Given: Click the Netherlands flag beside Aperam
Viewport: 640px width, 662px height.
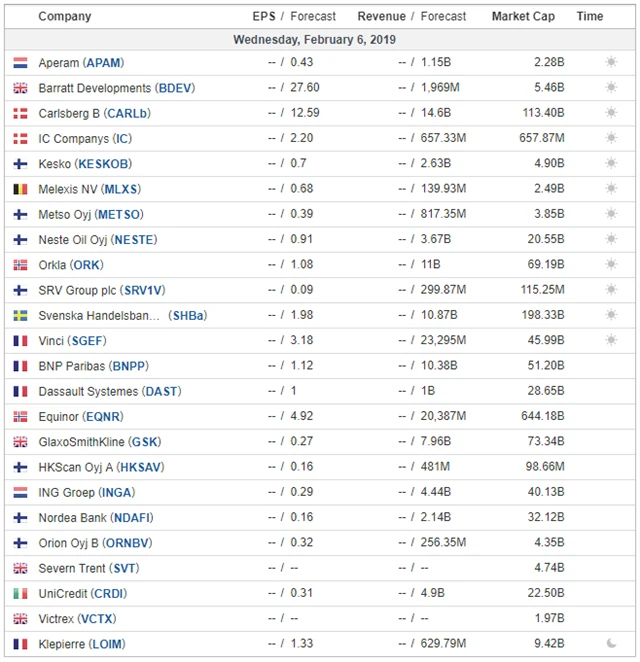Looking at the screenshot, I should tap(20, 63).
